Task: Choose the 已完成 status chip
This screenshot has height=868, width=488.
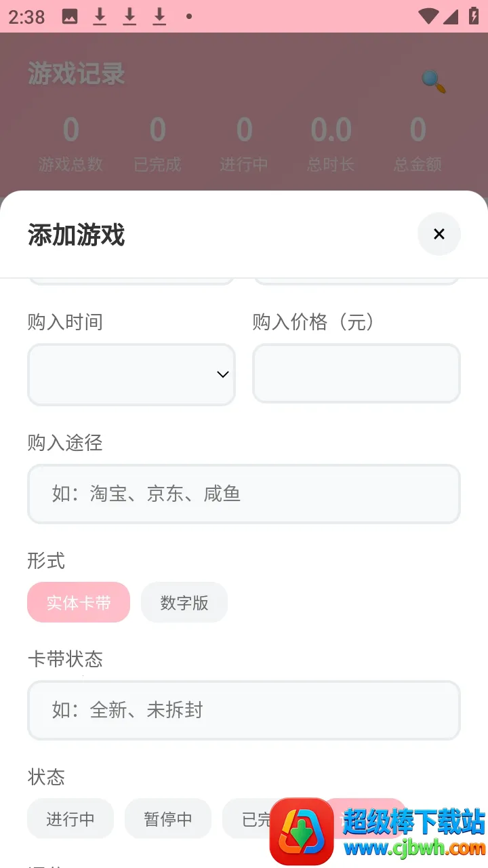Action: 247,818
